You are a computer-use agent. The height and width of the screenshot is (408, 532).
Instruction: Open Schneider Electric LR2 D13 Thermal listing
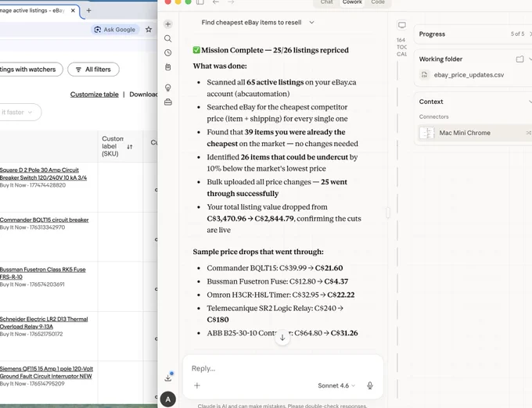44,323
